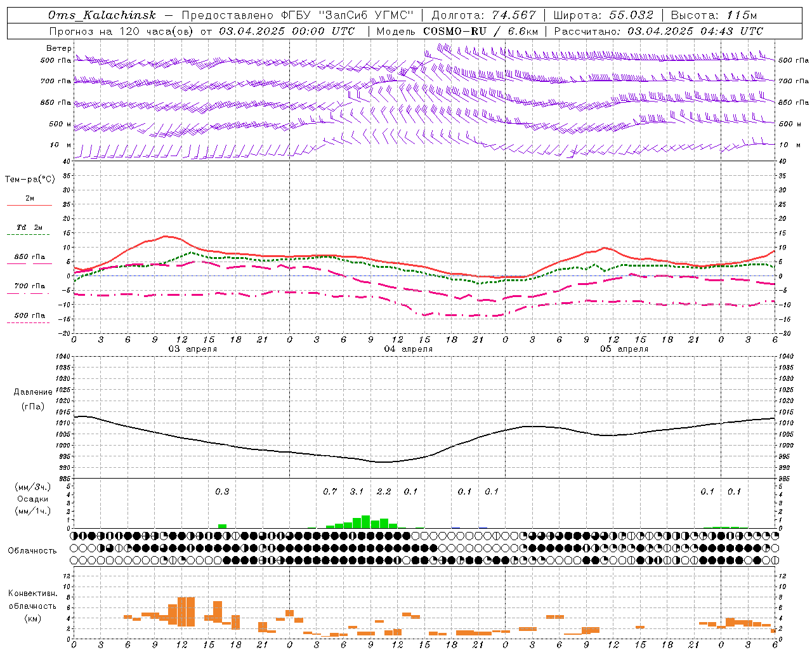This screenshot has width=812, height=650.
Task: Click the red line sample under "2м"
Action: coord(29,205)
